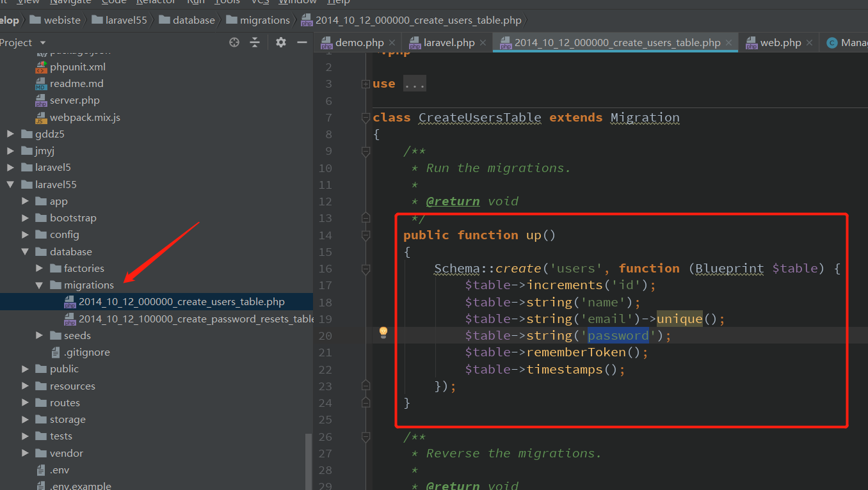Close the laravel.php tab
Screen dimensions: 868x490
point(484,43)
